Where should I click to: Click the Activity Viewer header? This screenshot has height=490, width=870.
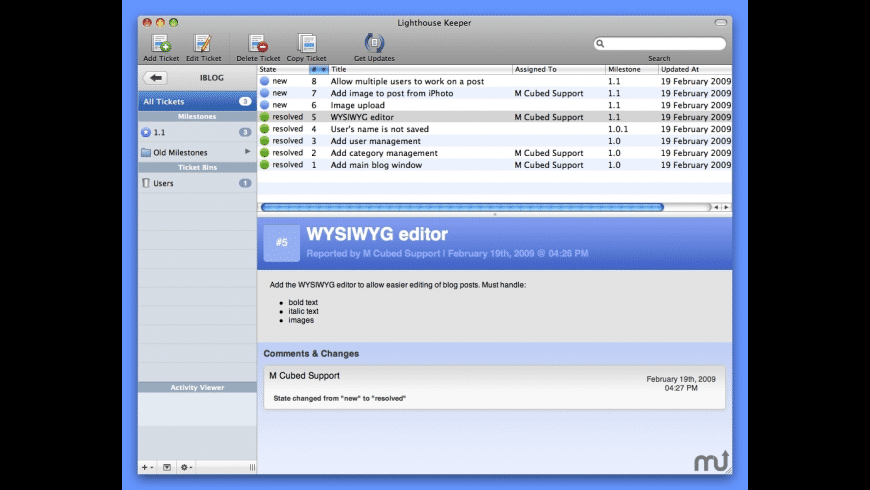point(197,387)
